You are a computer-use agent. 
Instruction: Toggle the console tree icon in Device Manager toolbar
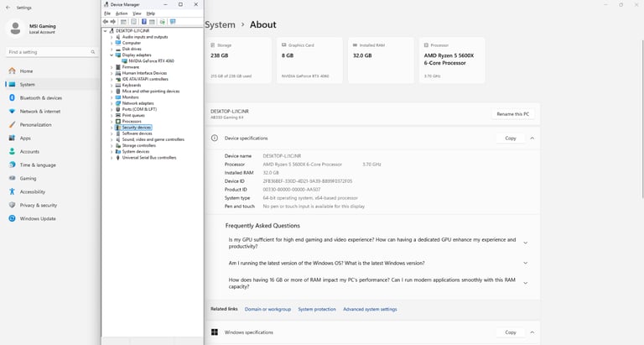pyautogui.click(x=123, y=22)
